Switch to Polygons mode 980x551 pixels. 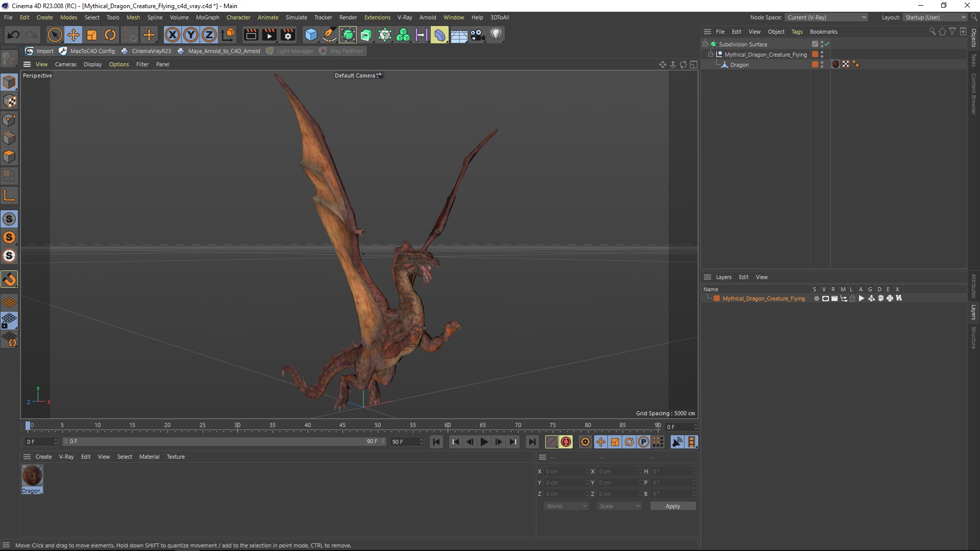pyautogui.click(x=9, y=156)
